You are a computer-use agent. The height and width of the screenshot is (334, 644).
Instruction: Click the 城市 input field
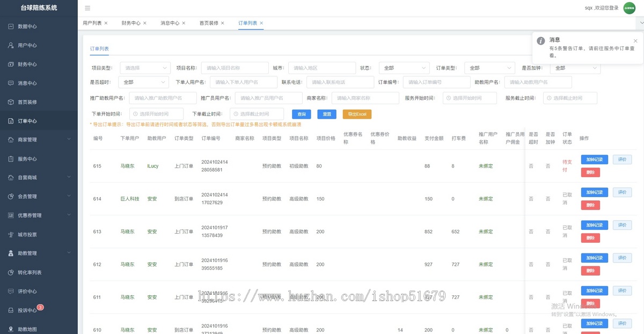pyautogui.click(x=322, y=68)
